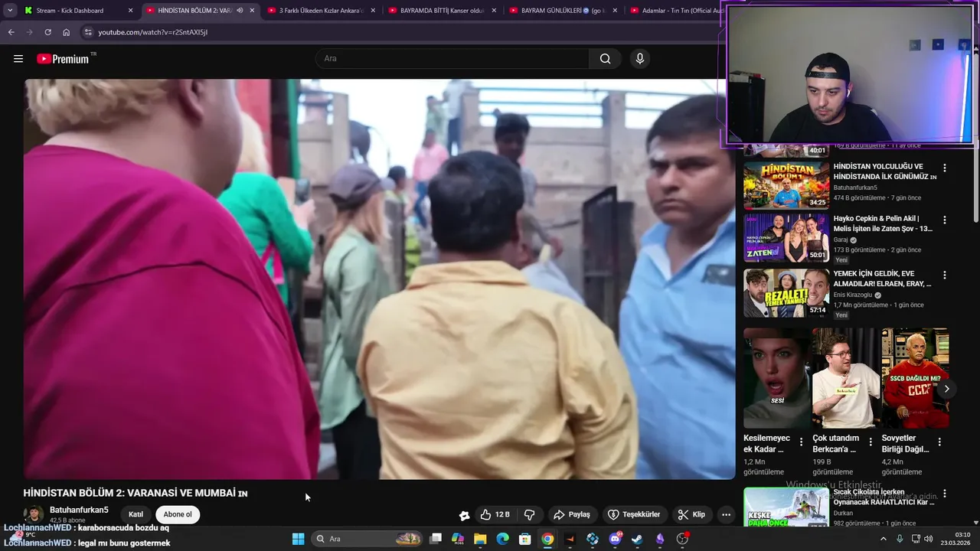Open Microsoft Store from the taskbar

point(525,539)
